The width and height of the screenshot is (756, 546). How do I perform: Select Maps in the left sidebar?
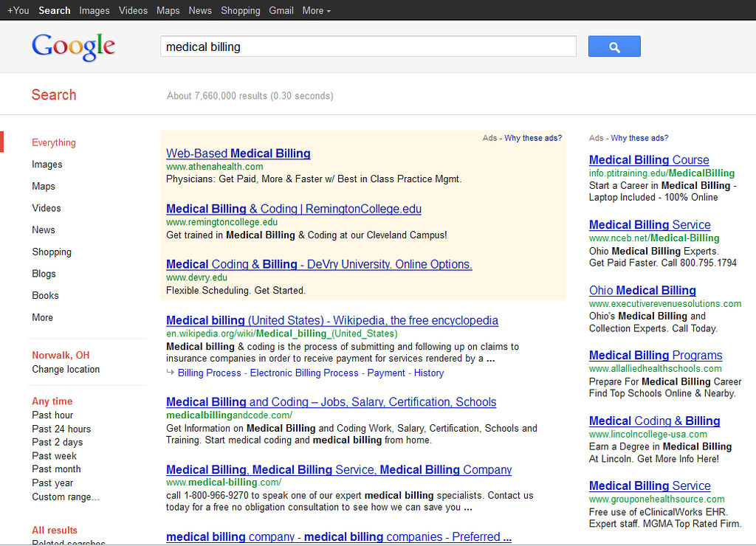click(44, 186)
